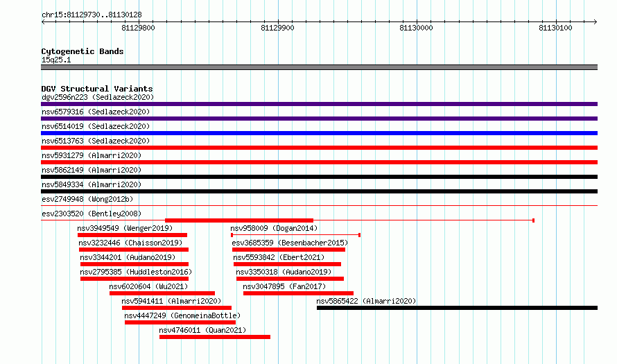The height and width of the screenshot is (364, 617).
Task: Select the esv2303520 (Bentley2008) label
Action: point(92,214)
